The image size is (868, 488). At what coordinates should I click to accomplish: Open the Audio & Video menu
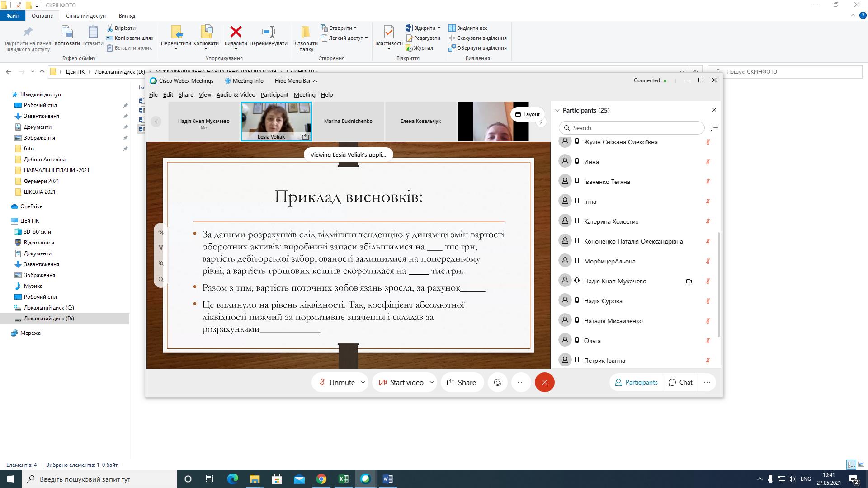236,94
